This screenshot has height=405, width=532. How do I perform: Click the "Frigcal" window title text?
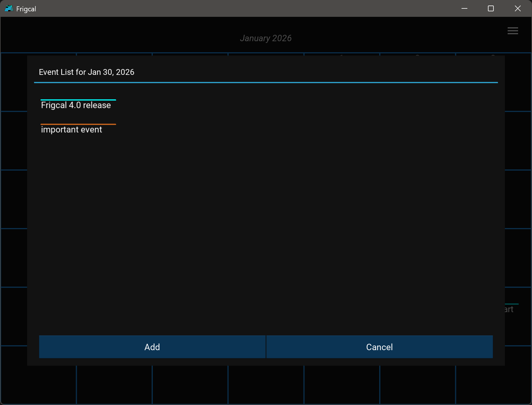(26, 9)
